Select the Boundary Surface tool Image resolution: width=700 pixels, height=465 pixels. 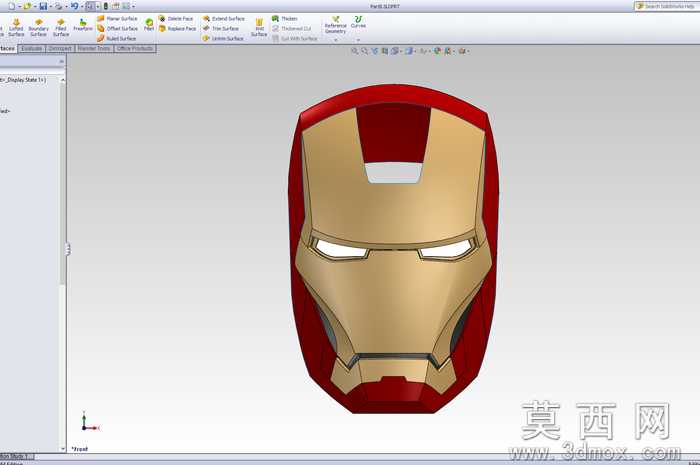tap(38, 28)
